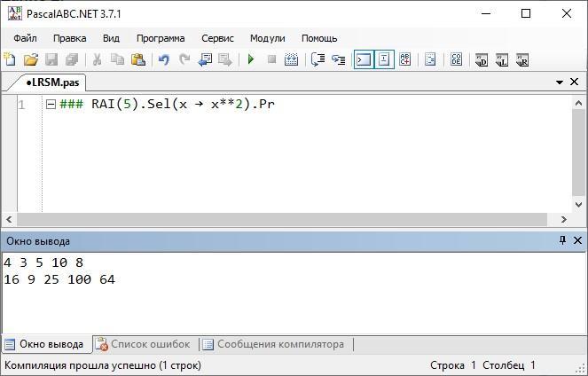This screenshot has height=376, width=588.
Task: Create a new file with toolbar icon
Action: coord(10,59)
